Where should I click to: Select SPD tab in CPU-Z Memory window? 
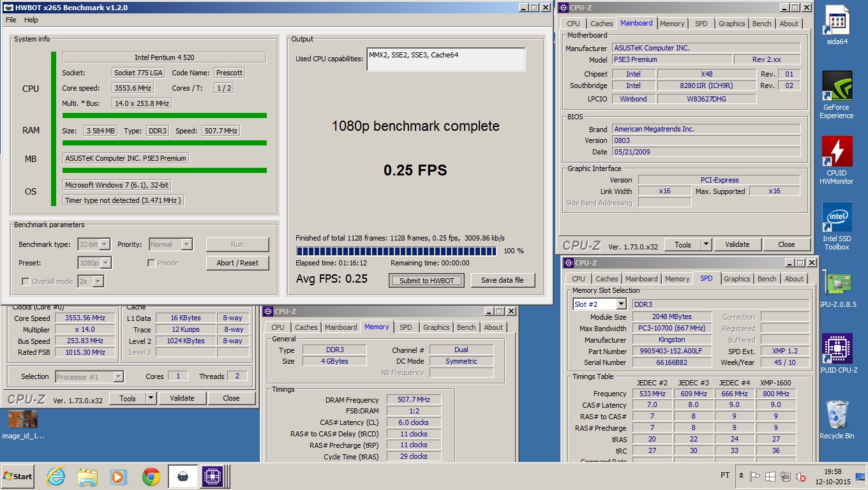click(406, 327)
